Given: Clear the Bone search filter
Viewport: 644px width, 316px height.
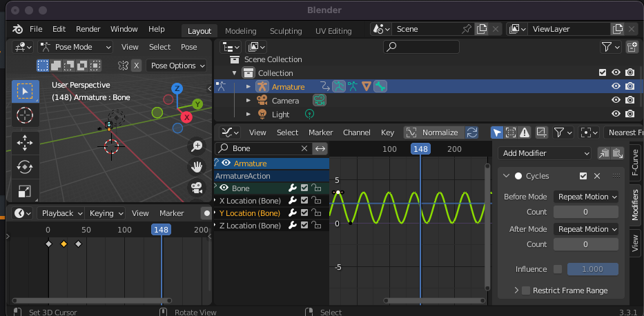Looking at the screenshot, I should [304, 148].
